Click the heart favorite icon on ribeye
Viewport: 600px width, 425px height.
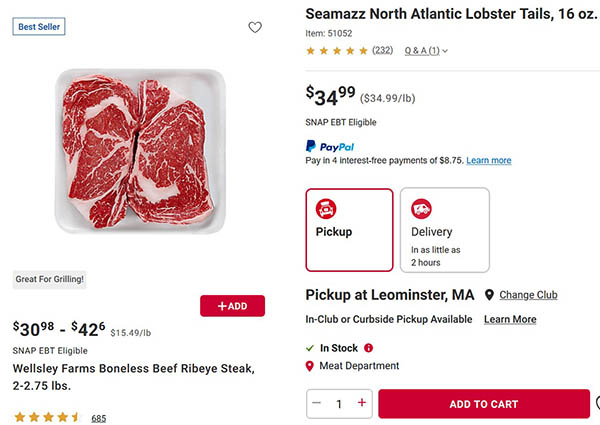click(x=255, y=28)
